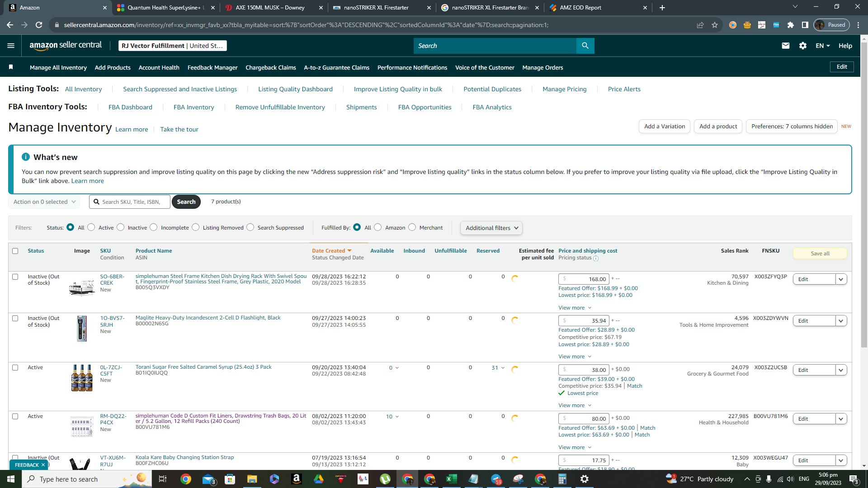The width and height of the screenshot is (868, 488).
Task: Click the bookmark flag icon
Action: (11, 67)
